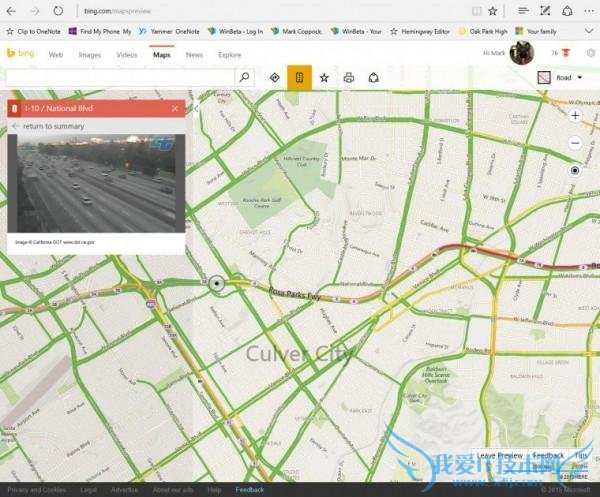Zoom out with the minus button
Viewport: 600px width, 497px height.
pyautogui.click(x=575, y=143)
